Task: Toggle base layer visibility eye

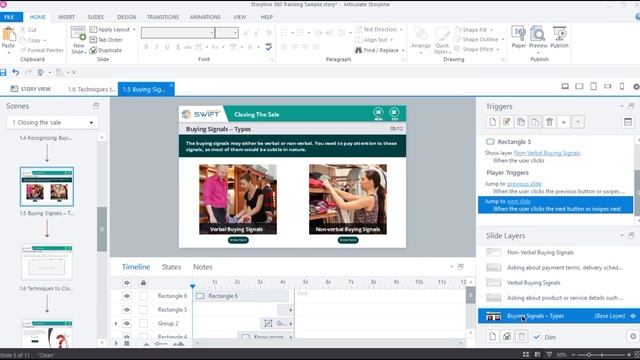Action: pyautogui.click(x=633, y=316)
